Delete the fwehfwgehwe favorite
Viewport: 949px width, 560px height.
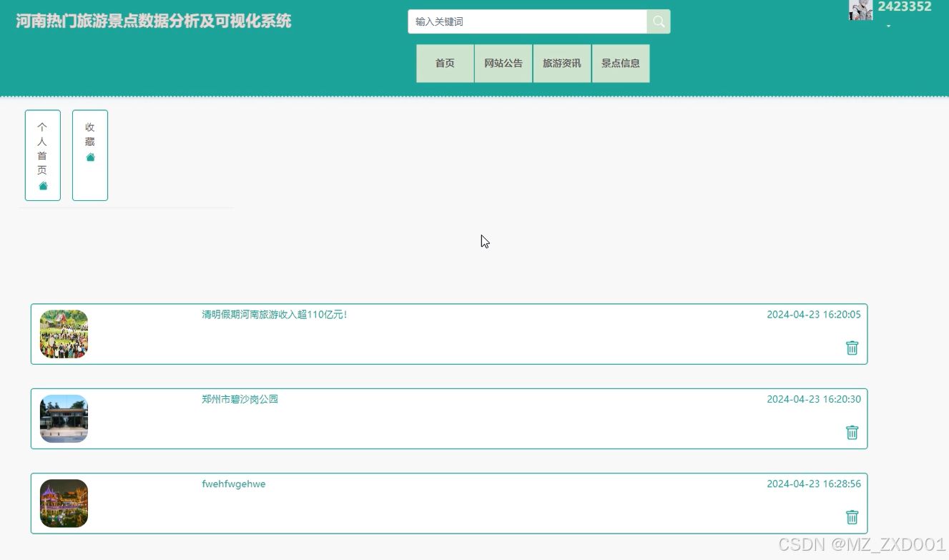coord(852,517)
